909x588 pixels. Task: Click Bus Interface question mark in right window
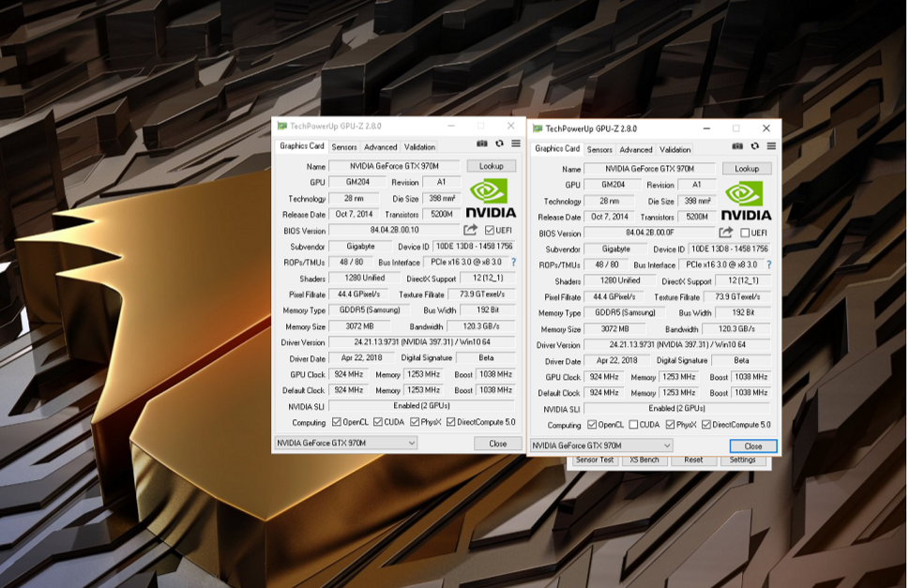click(x=769, y=264)
